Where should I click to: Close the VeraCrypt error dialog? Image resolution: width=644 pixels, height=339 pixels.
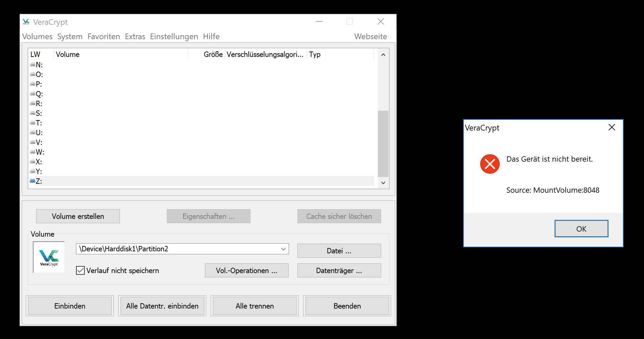pos(612,127)
